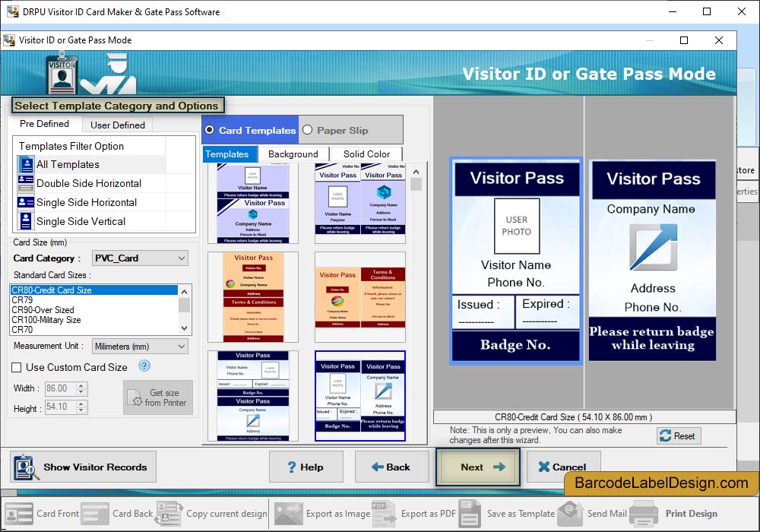The width and height of the screenshot is (760, 532).
Task: Click the Export as PDF icon
Action: point(383,514)
